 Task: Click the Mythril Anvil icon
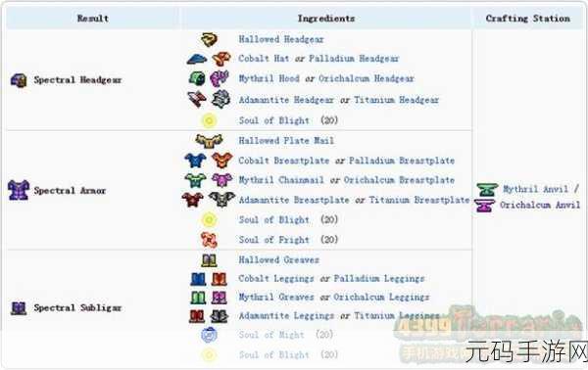487,190
